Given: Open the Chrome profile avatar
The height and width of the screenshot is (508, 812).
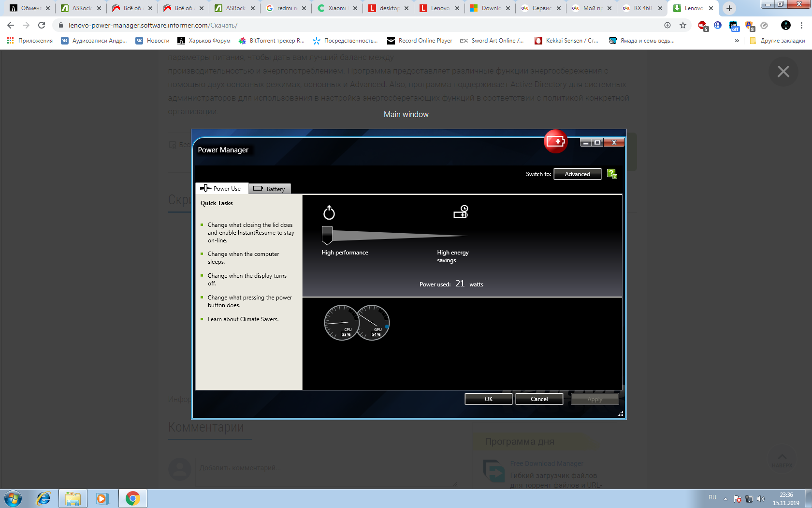Looking at the screenshot, I should [786, 25].
